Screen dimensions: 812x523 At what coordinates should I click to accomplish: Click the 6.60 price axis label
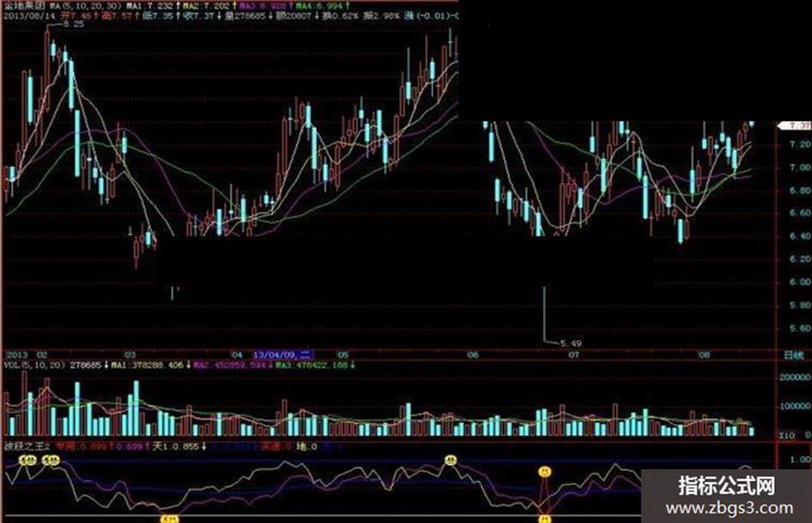(x=800, y=213)
